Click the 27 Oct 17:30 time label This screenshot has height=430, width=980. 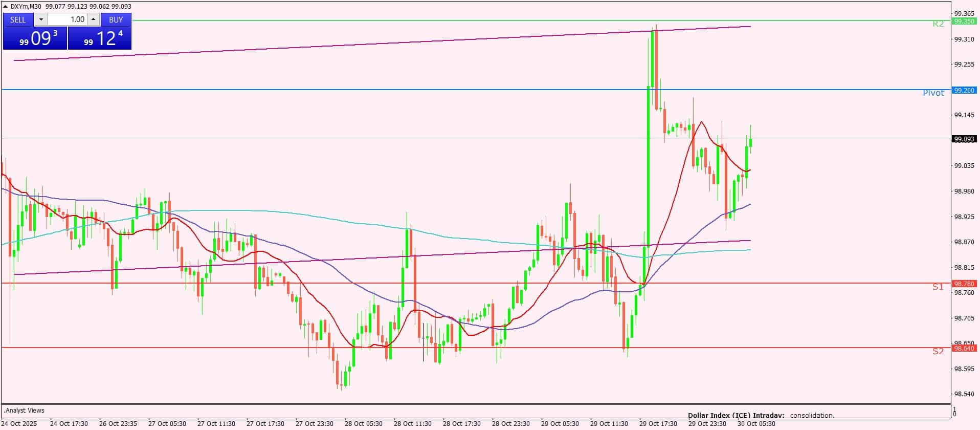pyautogui.click(x=265, y=423)
